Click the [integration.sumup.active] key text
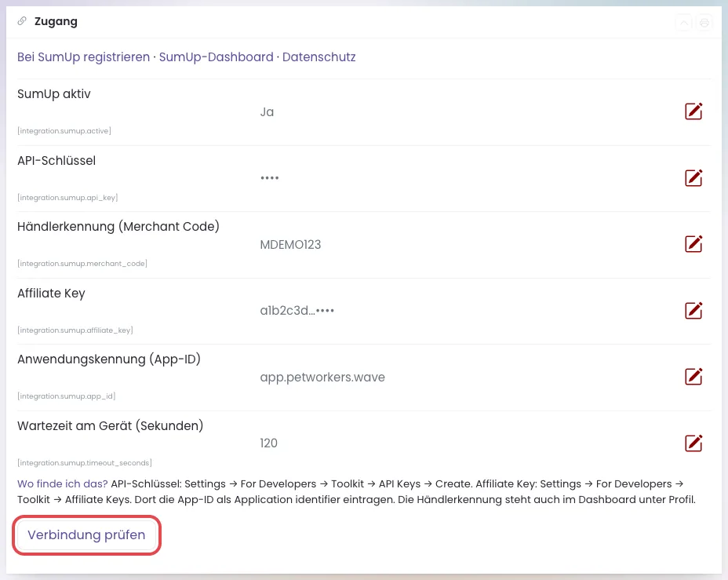 point(64,131)
